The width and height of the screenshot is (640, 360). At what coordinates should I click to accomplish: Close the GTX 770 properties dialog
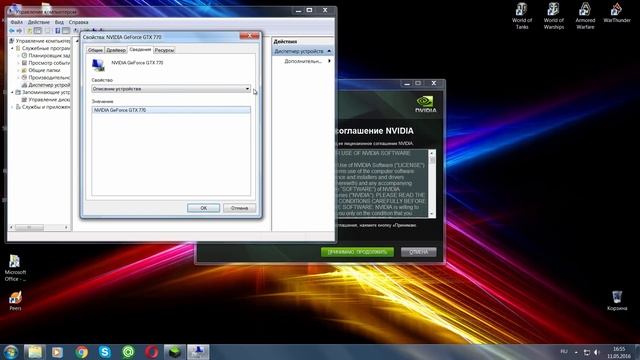pos(249,36)
